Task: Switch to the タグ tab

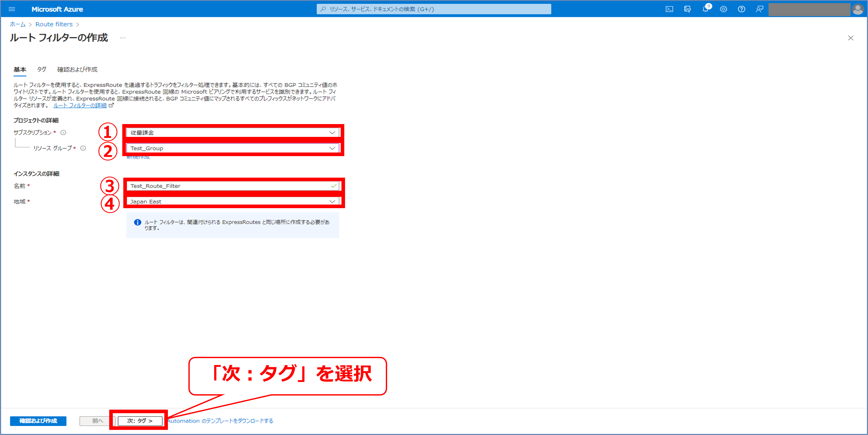Action: point(42,69)
